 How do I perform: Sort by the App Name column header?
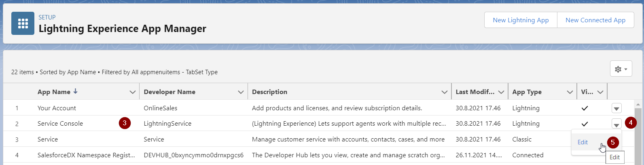(54, 92)
